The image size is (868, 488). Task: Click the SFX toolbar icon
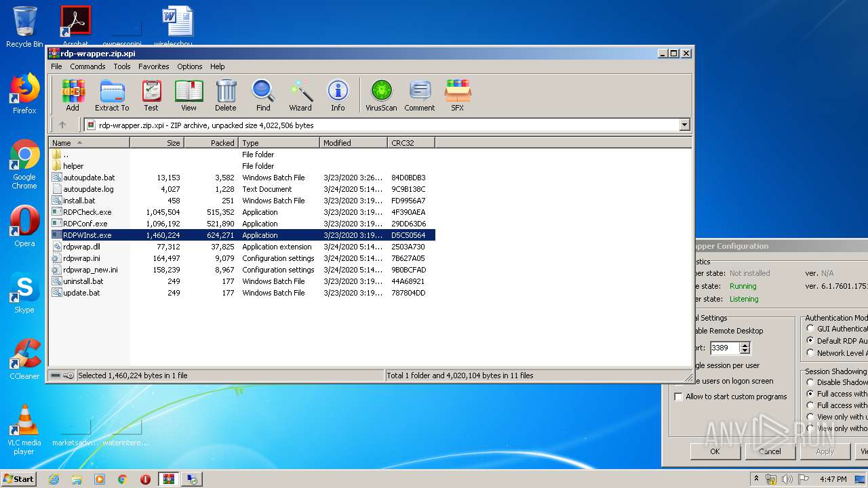458,96
